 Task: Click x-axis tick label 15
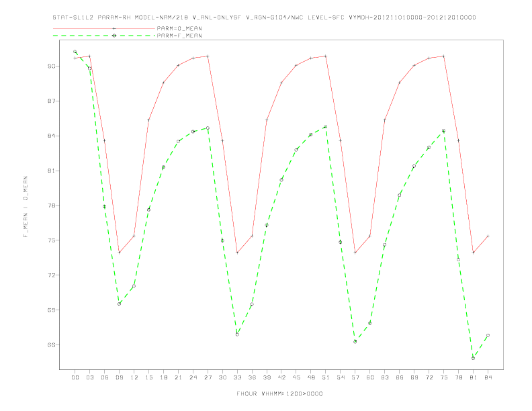[148, 377]
